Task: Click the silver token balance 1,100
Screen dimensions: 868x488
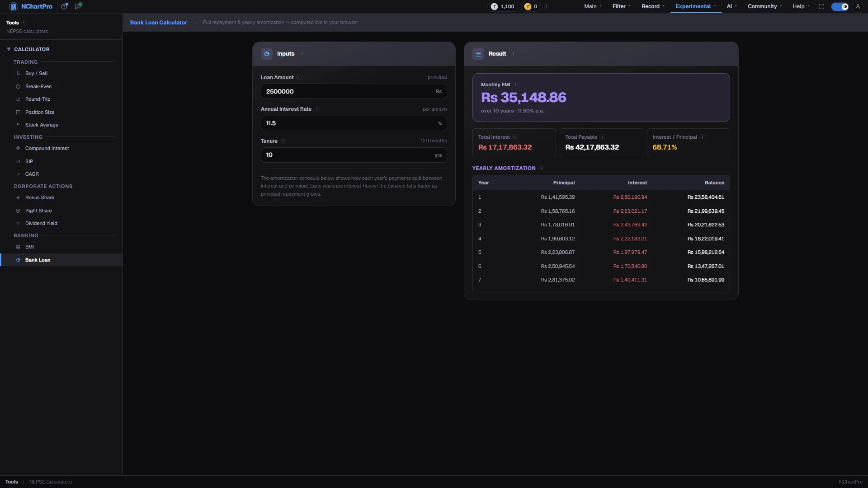Action: [x=503, y=6]
